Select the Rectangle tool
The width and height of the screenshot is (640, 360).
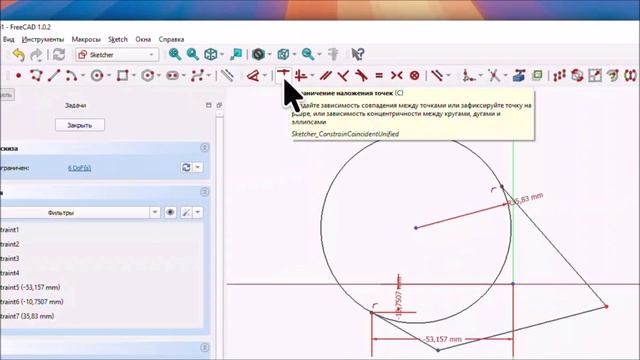pos(122,76)
